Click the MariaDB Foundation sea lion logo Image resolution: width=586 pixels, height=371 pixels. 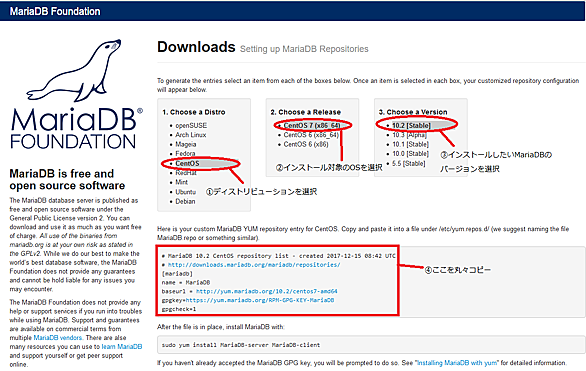(76, 95)
